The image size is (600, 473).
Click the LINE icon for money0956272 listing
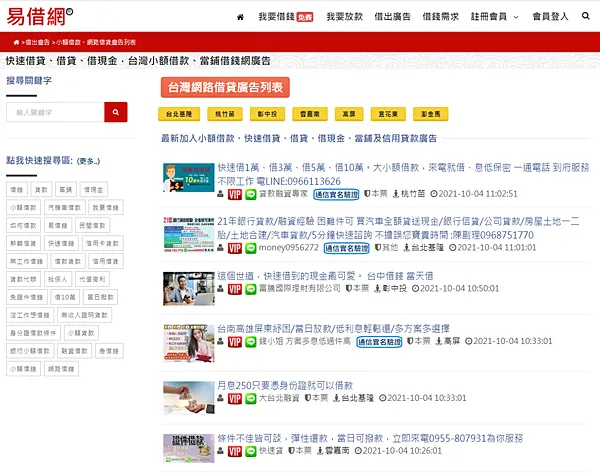coord(251,248)
